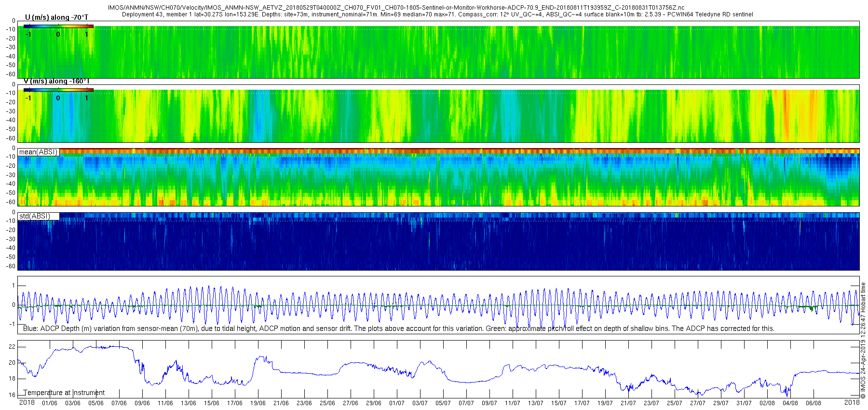Click the 15/07 date tick label
The height and width of the screenshot is (410, 868).
[559, 403]
